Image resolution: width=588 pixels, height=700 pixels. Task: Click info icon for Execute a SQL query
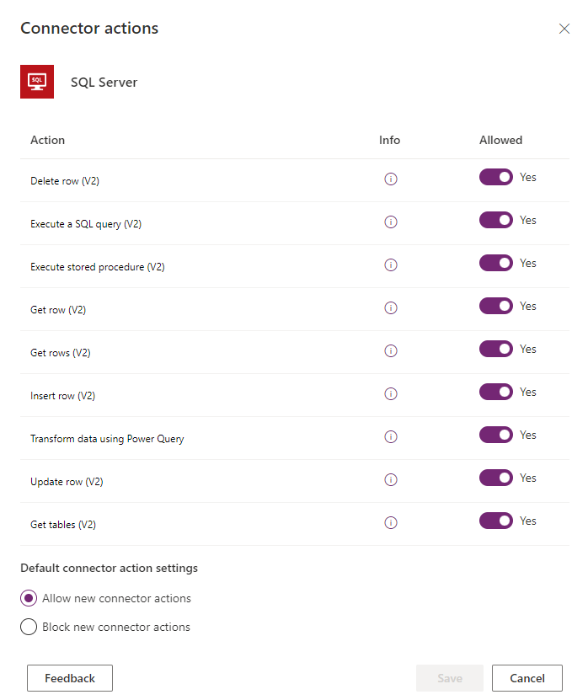click(x=390, y=222)
